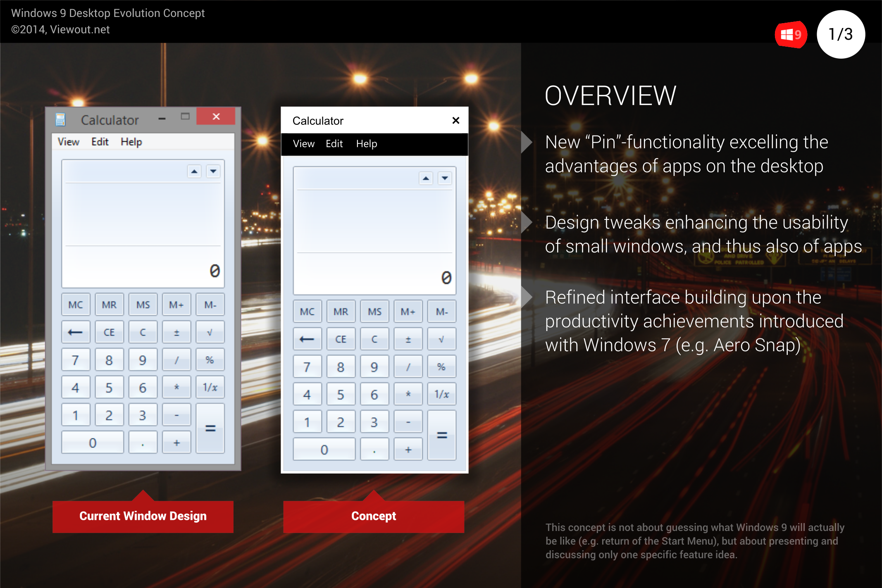
Task: Click digit 4 in Concept Calculator
Action: tap(307, 394)
